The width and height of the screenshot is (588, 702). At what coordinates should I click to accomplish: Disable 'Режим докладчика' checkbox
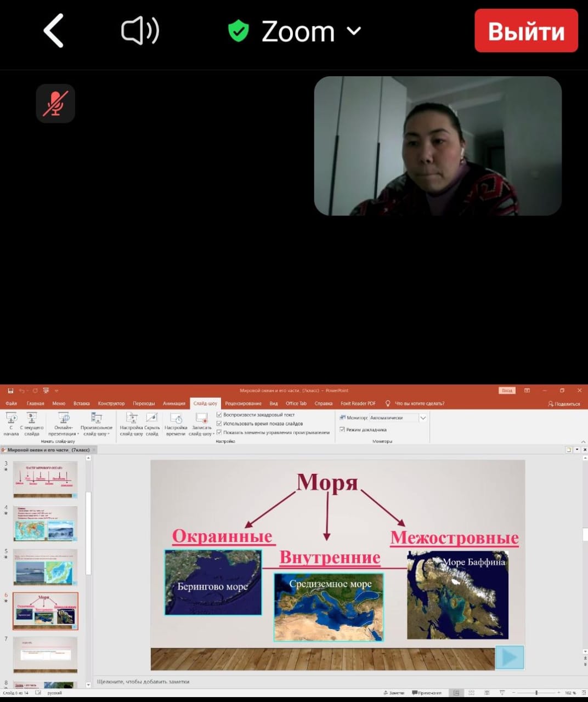pos(342,429)
